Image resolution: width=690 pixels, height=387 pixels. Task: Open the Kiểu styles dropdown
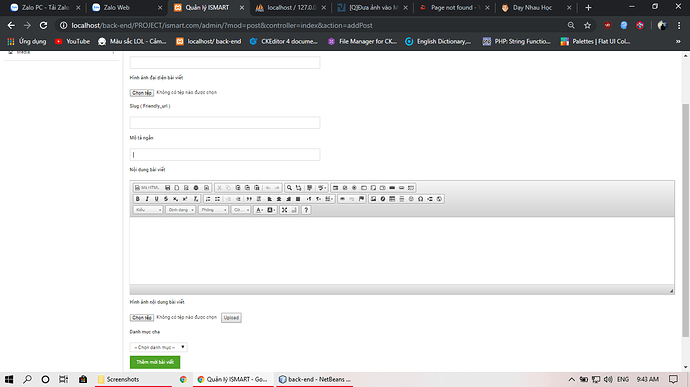[148, 210]
